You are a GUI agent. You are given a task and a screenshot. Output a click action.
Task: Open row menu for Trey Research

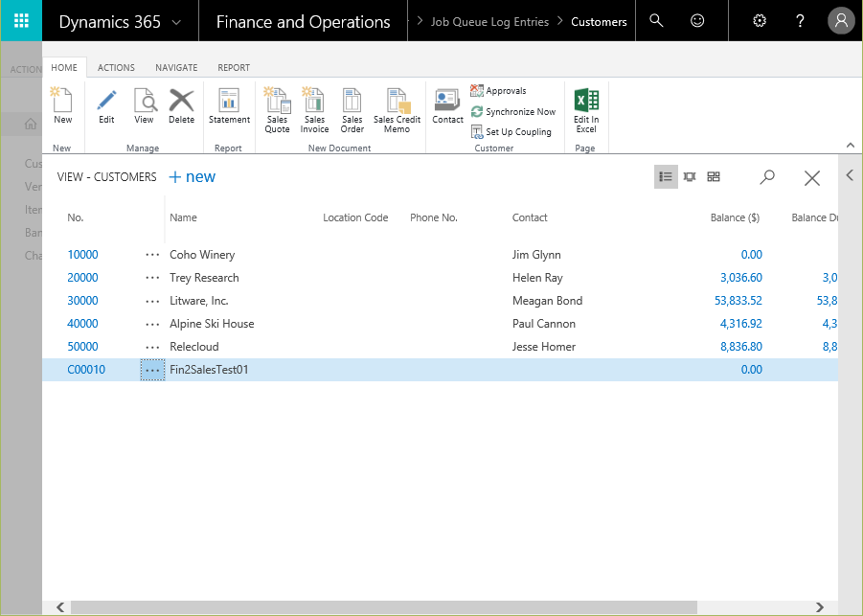pos(152,278)
